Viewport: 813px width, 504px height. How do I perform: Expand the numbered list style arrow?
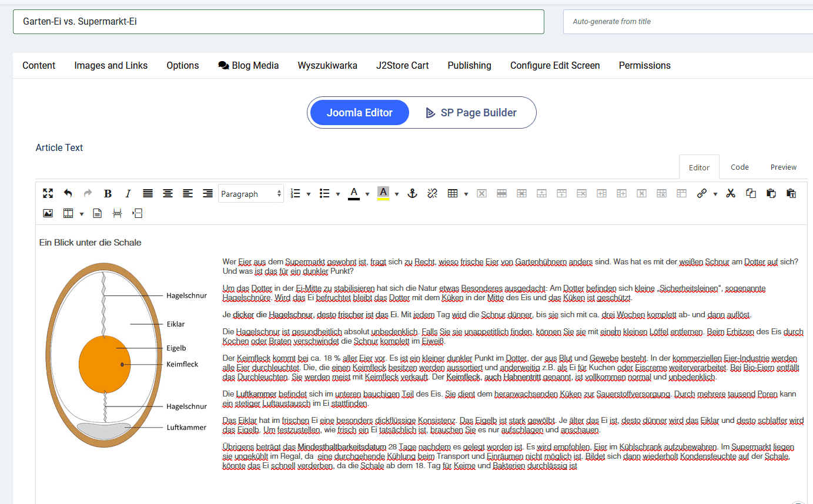pyautogui.click(x=309, y=194)
